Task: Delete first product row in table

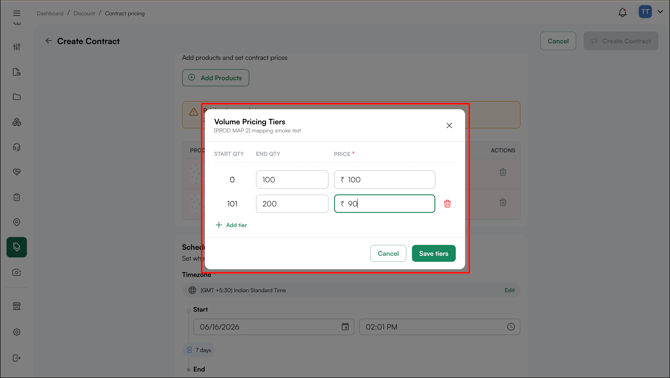Action: (x=503, y=172)
